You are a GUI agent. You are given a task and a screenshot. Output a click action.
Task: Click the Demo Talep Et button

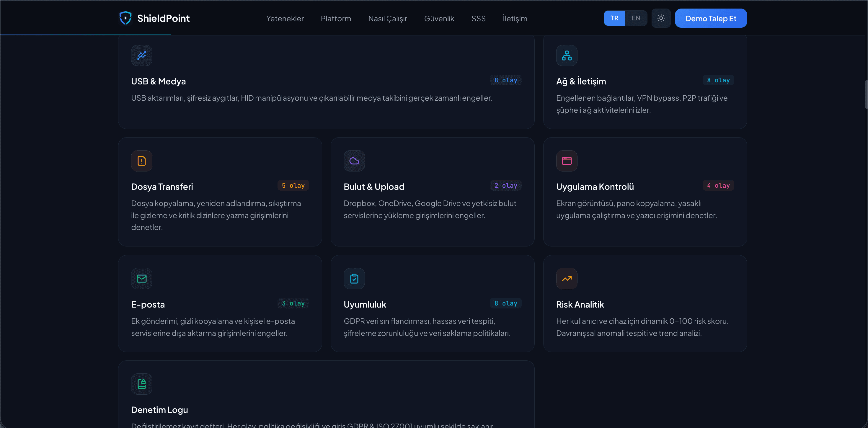pos(711,18)
